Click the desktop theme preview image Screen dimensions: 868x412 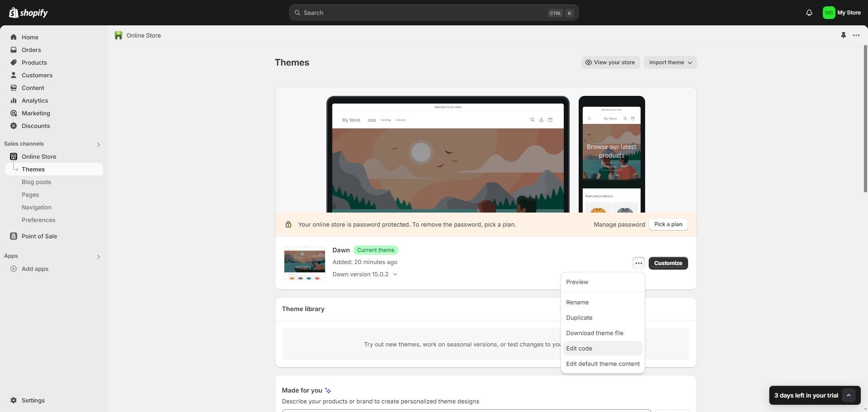point(448,154)
